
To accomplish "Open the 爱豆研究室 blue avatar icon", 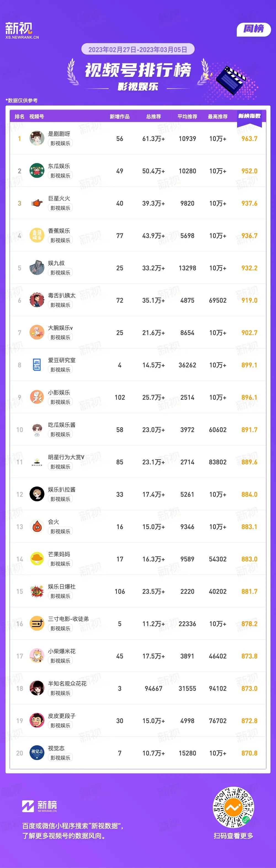I will 37,365.
